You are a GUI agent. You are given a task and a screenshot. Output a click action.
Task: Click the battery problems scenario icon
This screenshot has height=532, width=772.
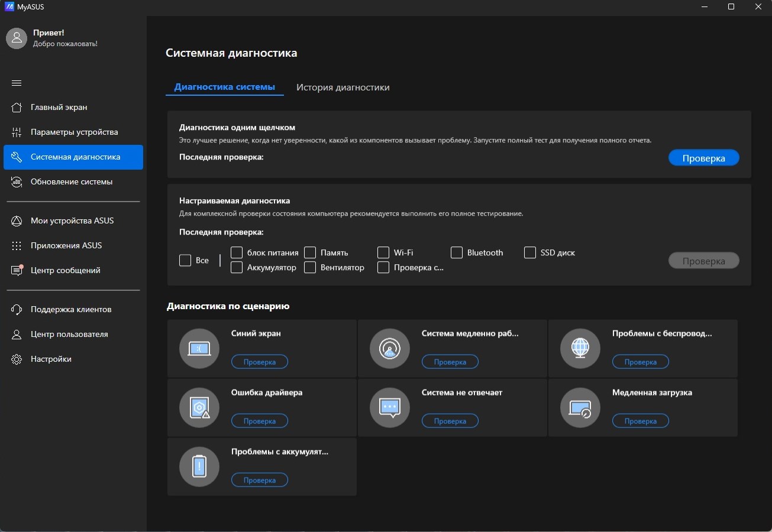click(199, 467)
